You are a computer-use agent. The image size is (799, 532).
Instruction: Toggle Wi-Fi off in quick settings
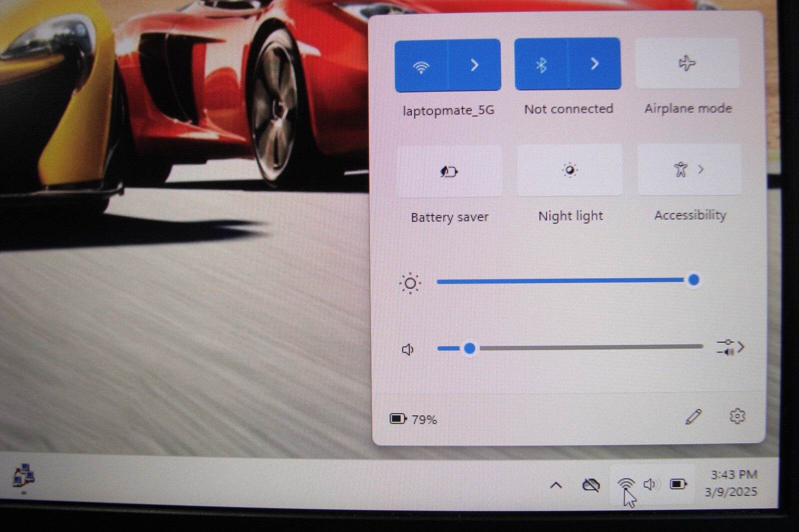tap(421, 65)
